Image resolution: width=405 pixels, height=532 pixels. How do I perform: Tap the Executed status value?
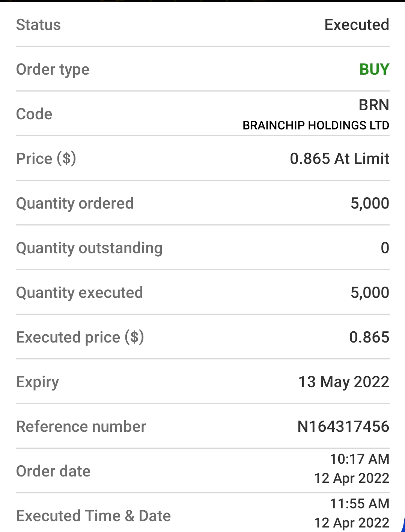pos(357,25)
